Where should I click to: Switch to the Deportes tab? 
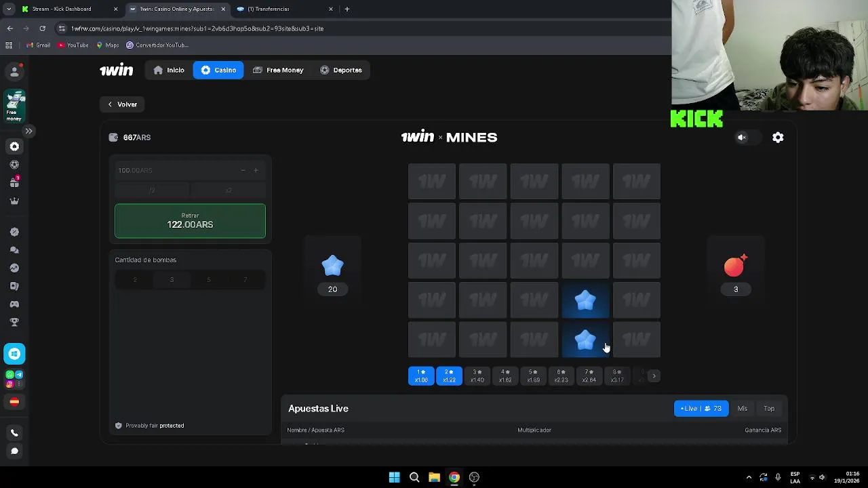(341, 70)
